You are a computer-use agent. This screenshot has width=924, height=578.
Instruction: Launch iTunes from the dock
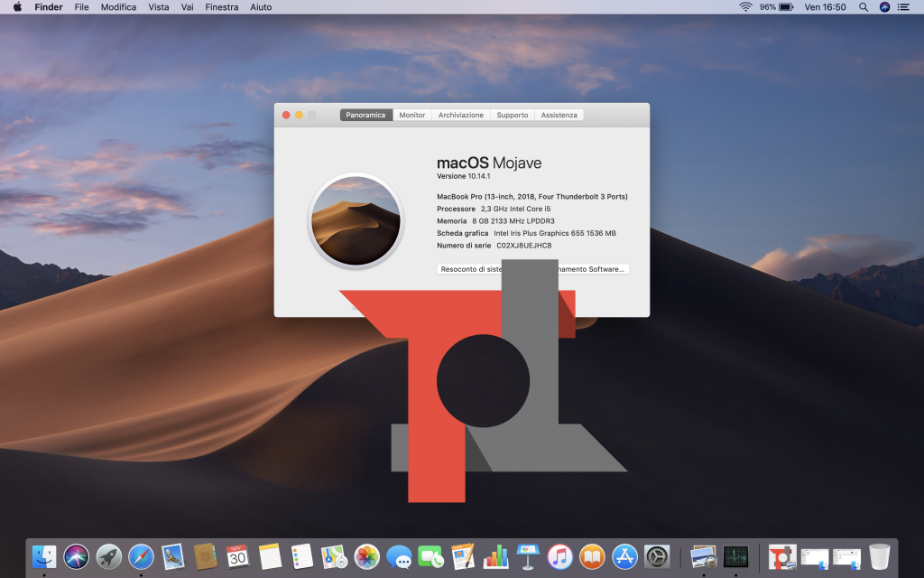click(x=559, y=556)
